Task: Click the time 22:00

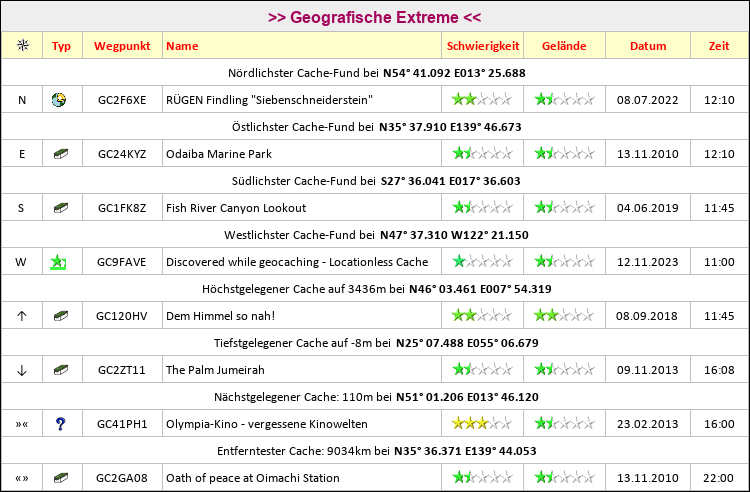Action: pyautogui.click(x=718, y=478)
